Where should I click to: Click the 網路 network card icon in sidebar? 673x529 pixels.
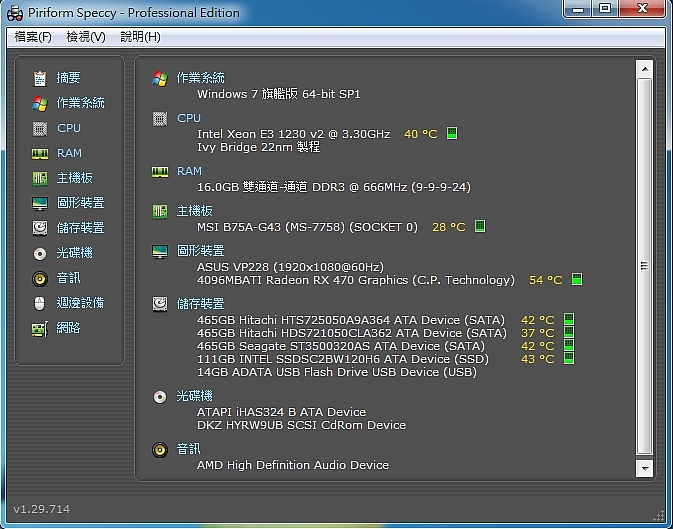point(40,329)
